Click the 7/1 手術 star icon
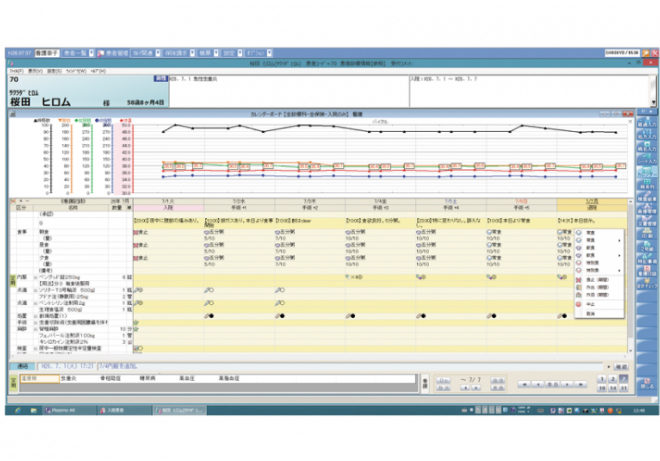Viewport: 660px width, 461px height. click(x=136, y=322)
